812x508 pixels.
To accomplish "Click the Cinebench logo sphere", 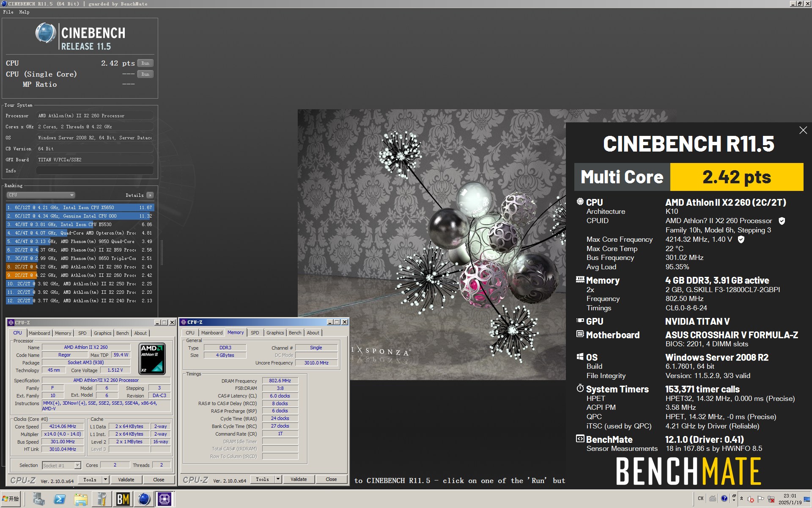I will pos(46,33).
